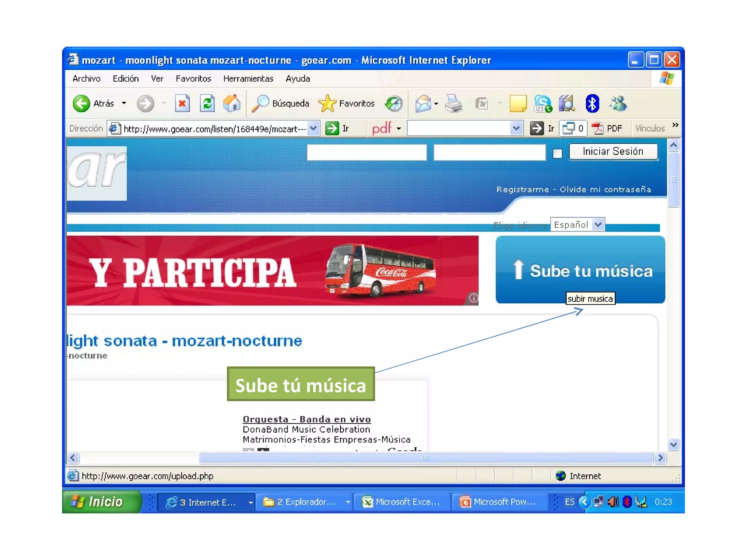Click the scroll right arrow

(660, 458)
